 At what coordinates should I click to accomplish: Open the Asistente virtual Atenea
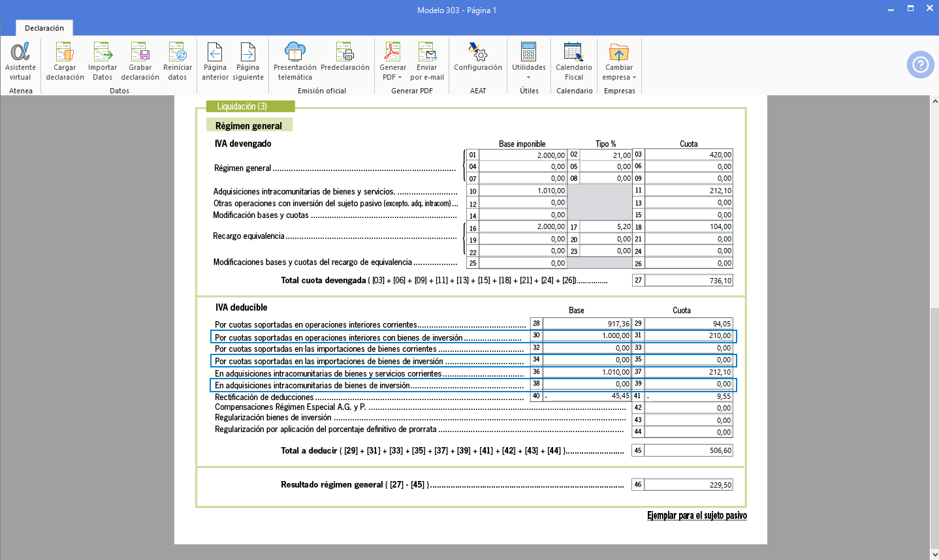(x=20, y=61)
